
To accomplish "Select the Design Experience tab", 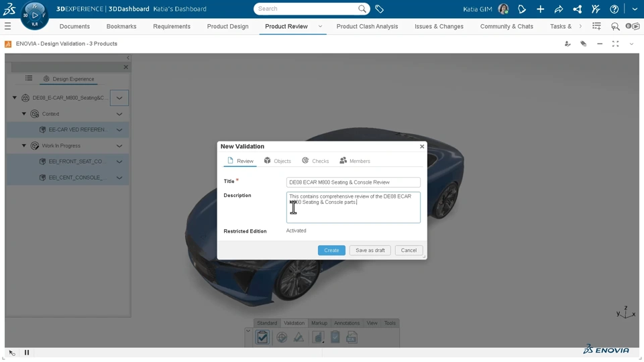I will (68, 79).
